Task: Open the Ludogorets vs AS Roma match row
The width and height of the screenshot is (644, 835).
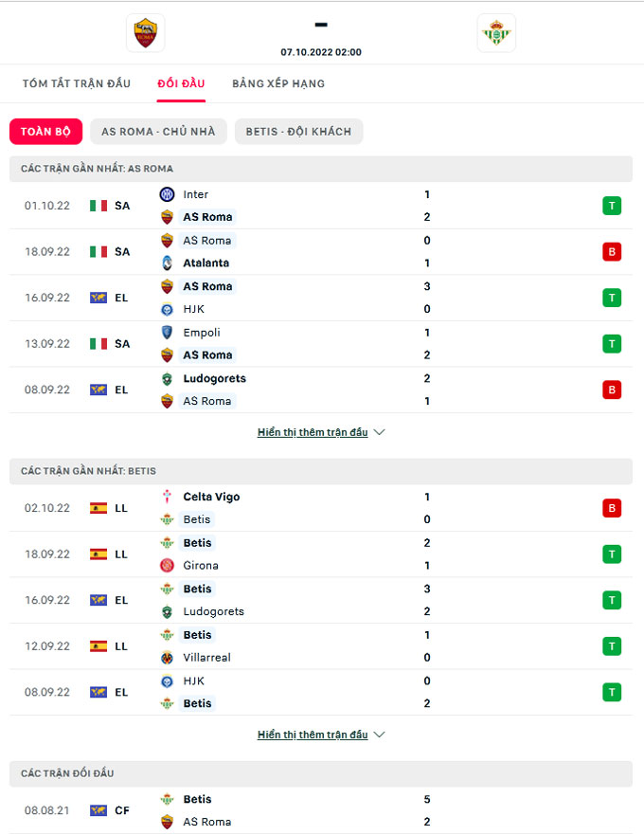Action: 321,390
